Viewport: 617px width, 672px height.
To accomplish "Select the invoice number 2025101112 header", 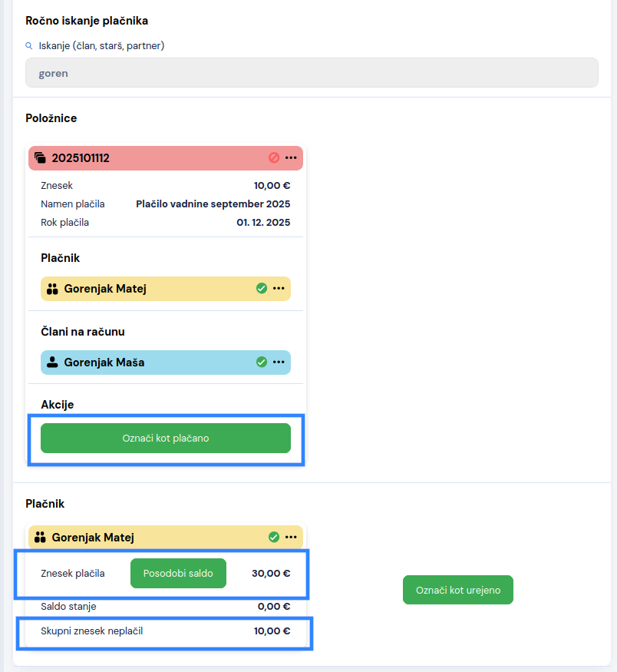I will point(81,158).
